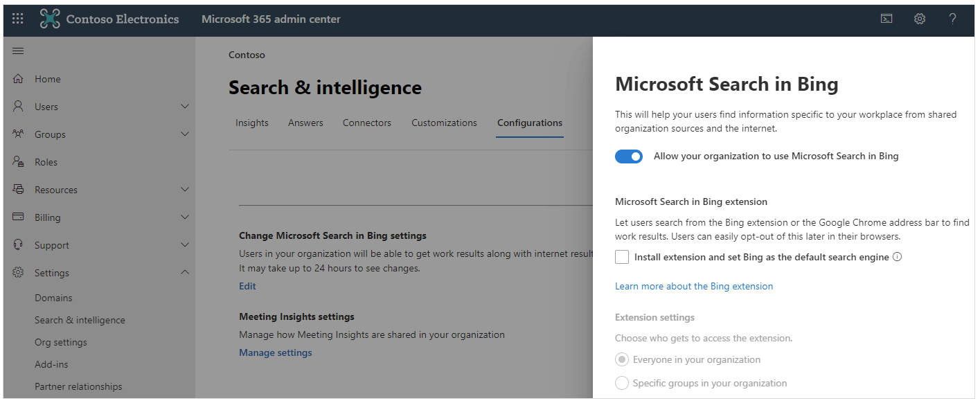Turn off Allow Microsoft Search in Bing toggle
Image resolution: width=980 pixels, height=403 pixels.
(x=629, y=156)
